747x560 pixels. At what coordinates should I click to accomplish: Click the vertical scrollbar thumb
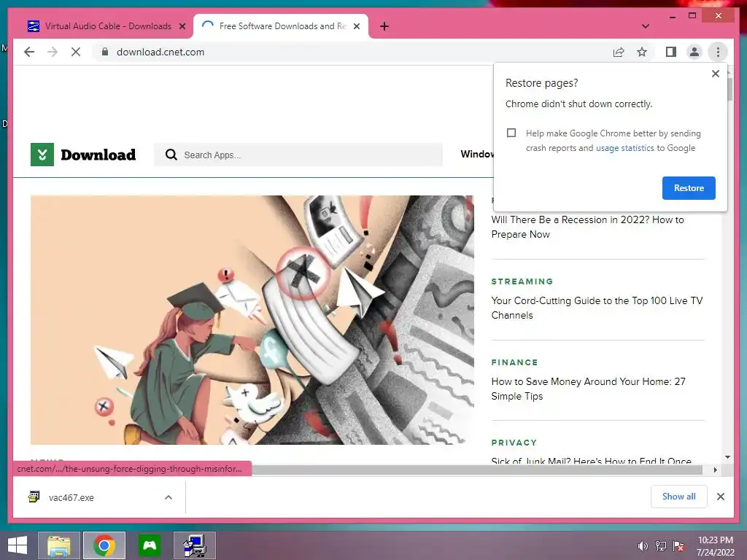point(729,89)
